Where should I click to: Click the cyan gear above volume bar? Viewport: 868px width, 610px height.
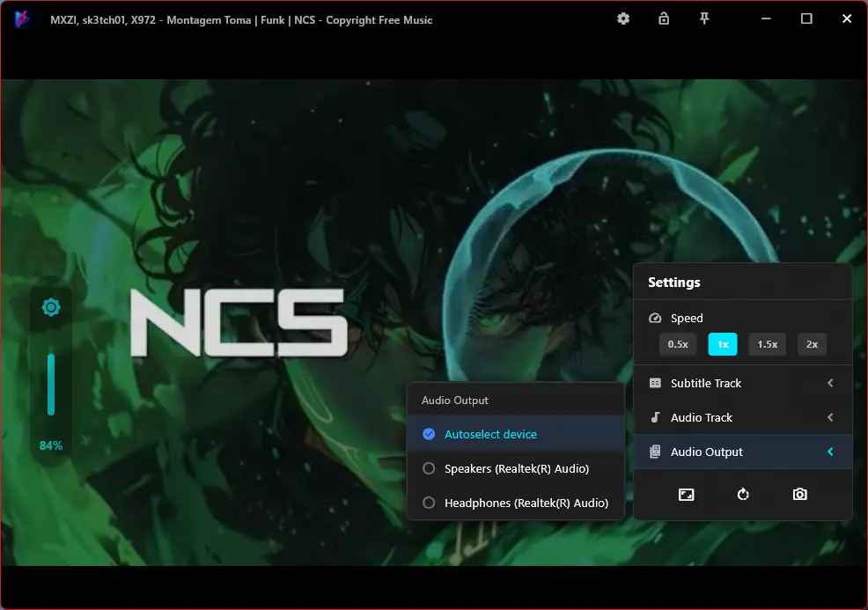click(x=51, y=307)
